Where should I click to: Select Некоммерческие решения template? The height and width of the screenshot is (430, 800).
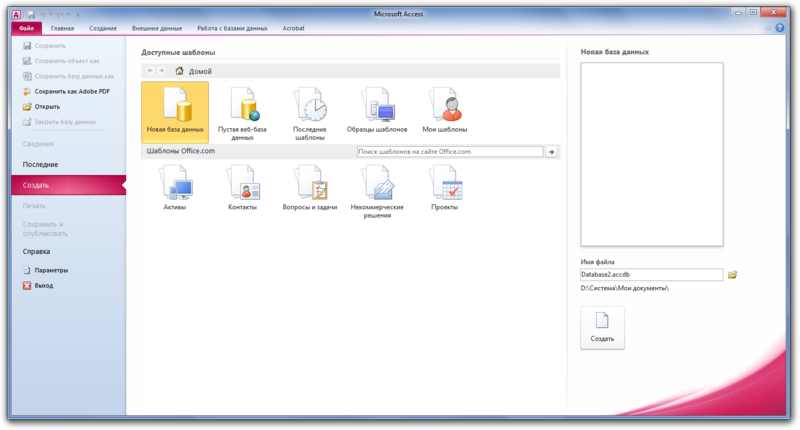377,191
